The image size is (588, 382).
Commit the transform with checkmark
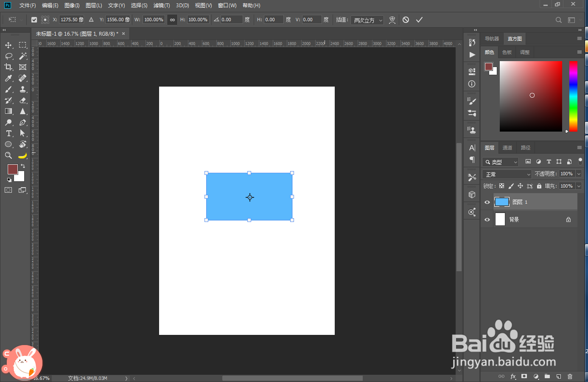(x=419, y=20)
